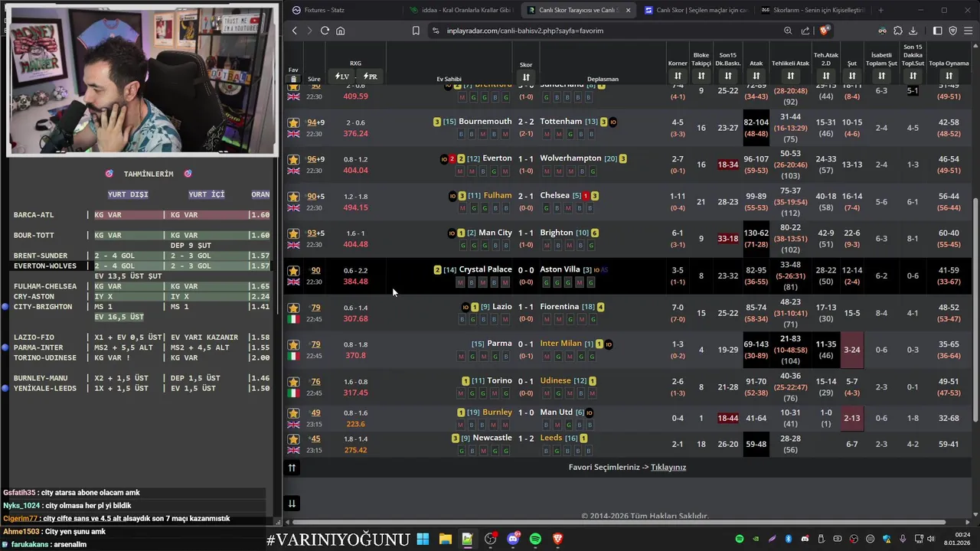
Task: Open a new browser tab with plus
Action: pyautogui.click(x=880, y=10)
